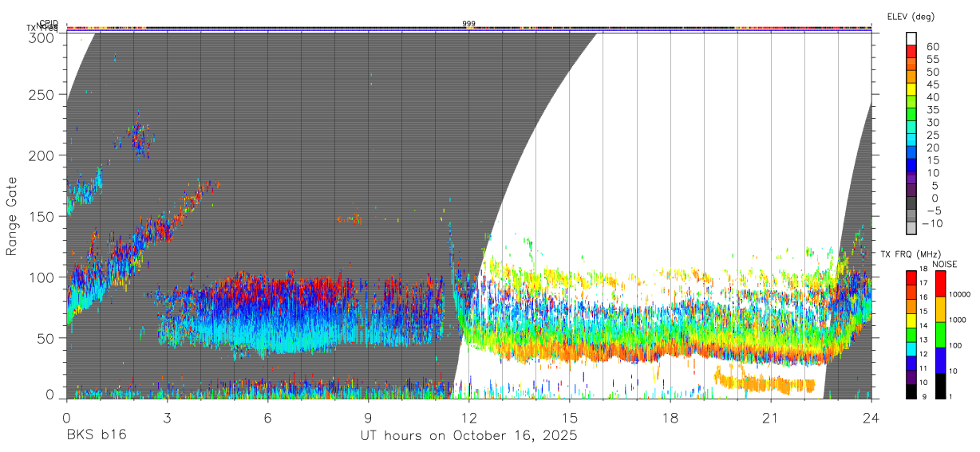
Task: Select the "CPID" label at top left
Action: point(48,23)
